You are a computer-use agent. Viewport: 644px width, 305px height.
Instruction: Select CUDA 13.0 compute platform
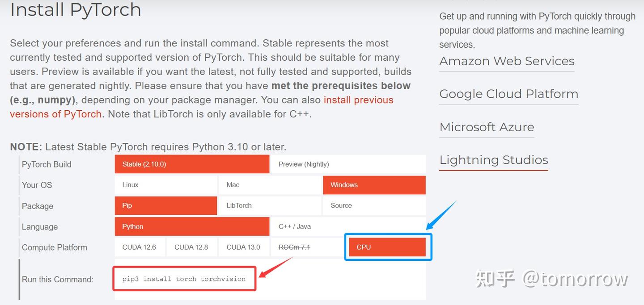pyautogui.click(x=244, y=247)
